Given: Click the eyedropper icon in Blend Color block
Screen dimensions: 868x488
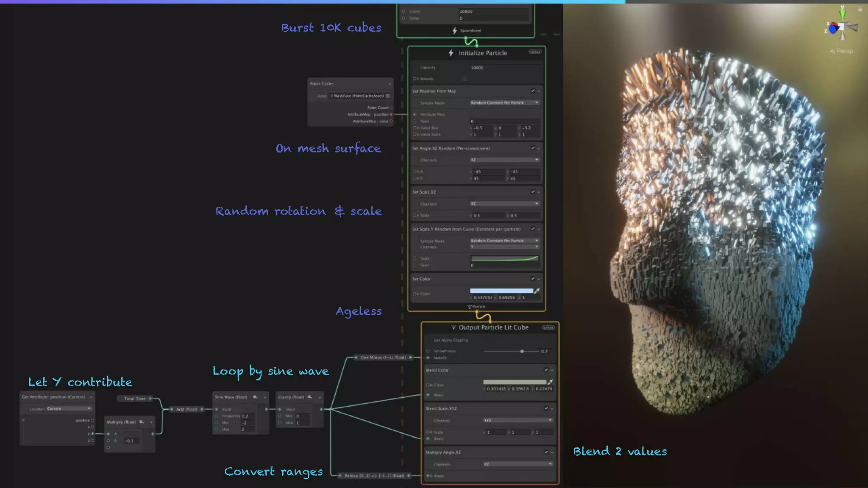Looking at the screenshot, I should [550, 382].
